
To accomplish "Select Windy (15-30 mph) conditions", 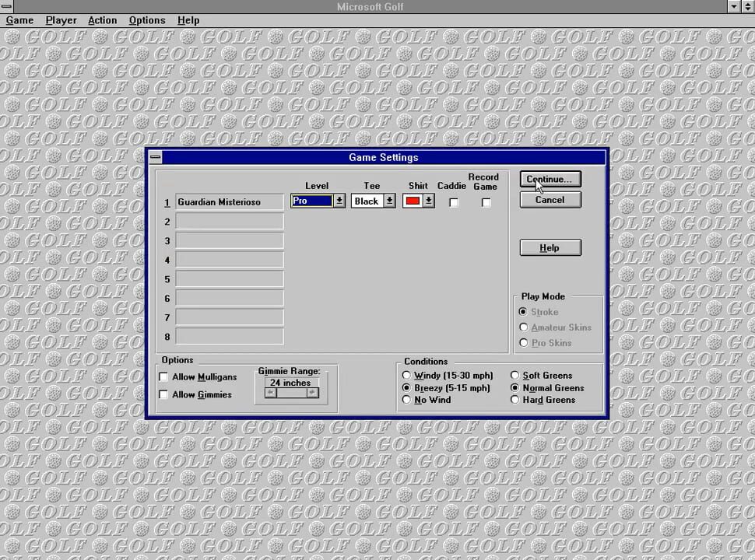I will tap(406, 375).
